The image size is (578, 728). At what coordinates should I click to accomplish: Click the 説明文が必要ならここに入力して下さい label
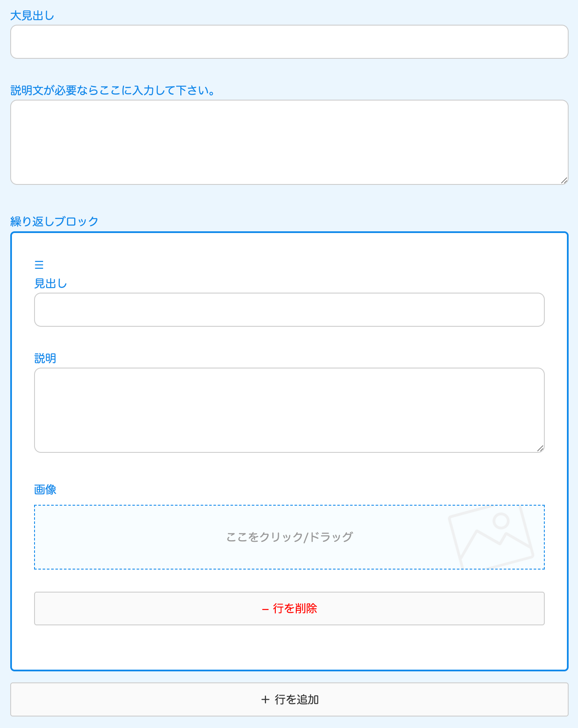113,90
